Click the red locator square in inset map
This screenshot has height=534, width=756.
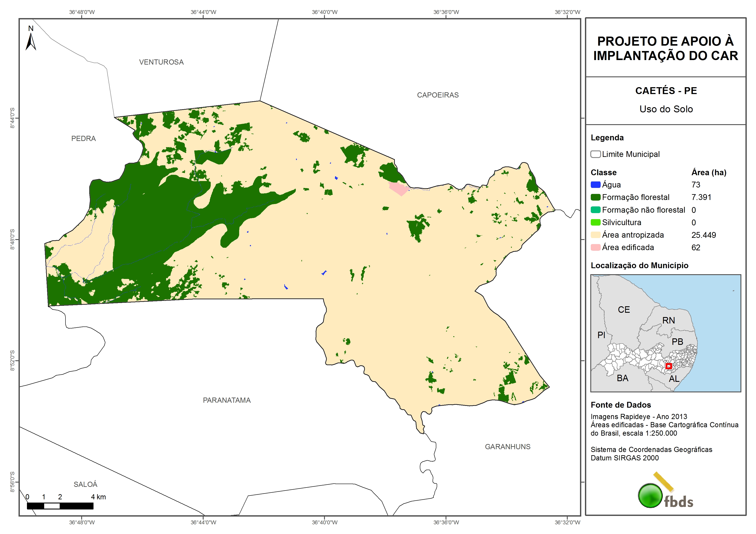pos(668,366)
